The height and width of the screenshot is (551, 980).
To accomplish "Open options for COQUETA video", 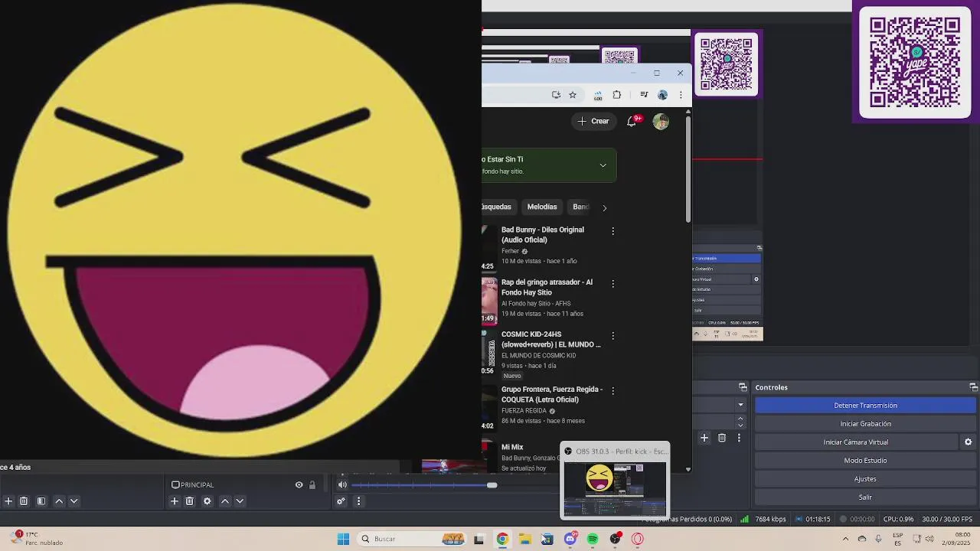I will click(612, 391).
